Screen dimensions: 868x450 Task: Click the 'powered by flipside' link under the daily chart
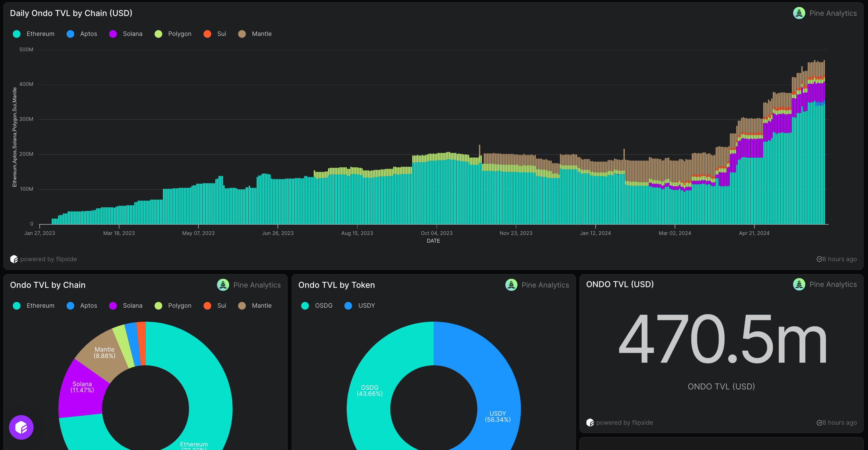point(48,259)
